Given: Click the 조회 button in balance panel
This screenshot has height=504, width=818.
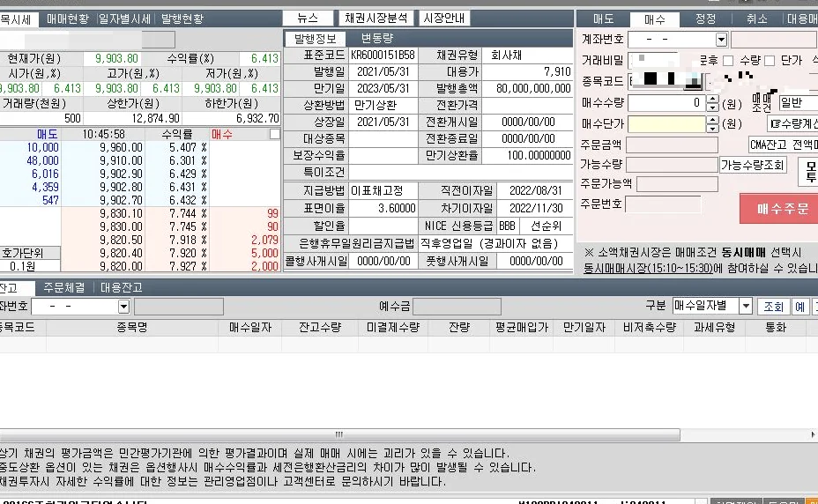Looking at the screenshot, I should point(773,307).
